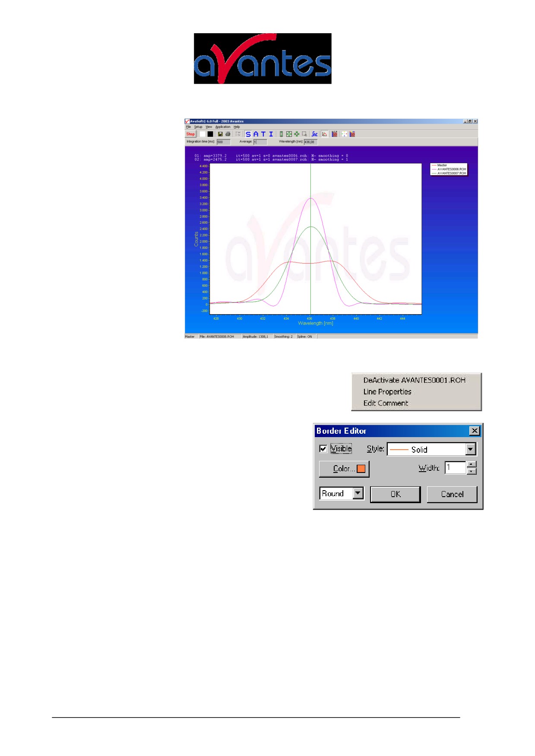Click the Average input field
The image size is (535, 756).
click(x=260, y=142)
